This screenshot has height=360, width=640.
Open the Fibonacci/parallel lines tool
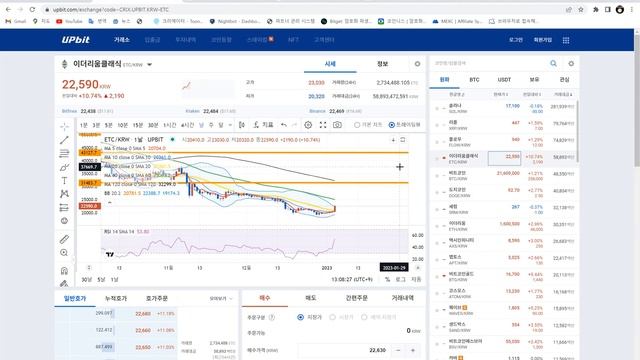click(x=64, y=153)
